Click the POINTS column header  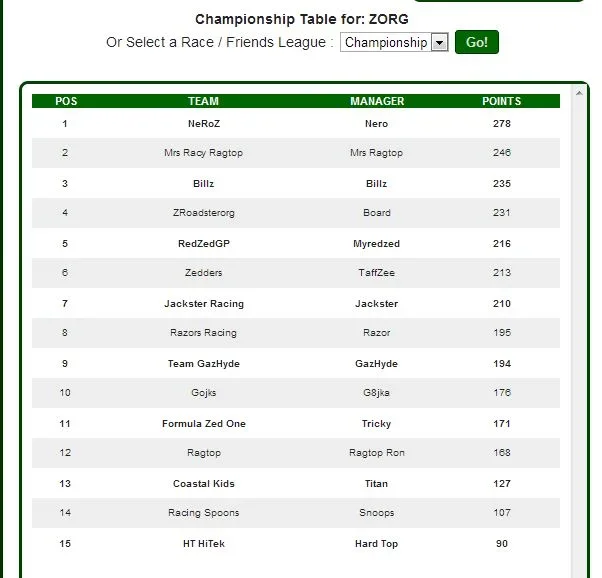(502, 101)
